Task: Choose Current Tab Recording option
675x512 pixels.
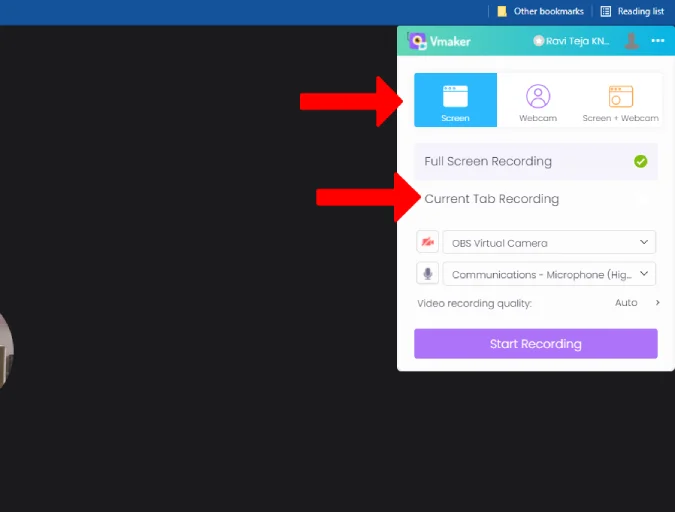Action: (536, 199)
